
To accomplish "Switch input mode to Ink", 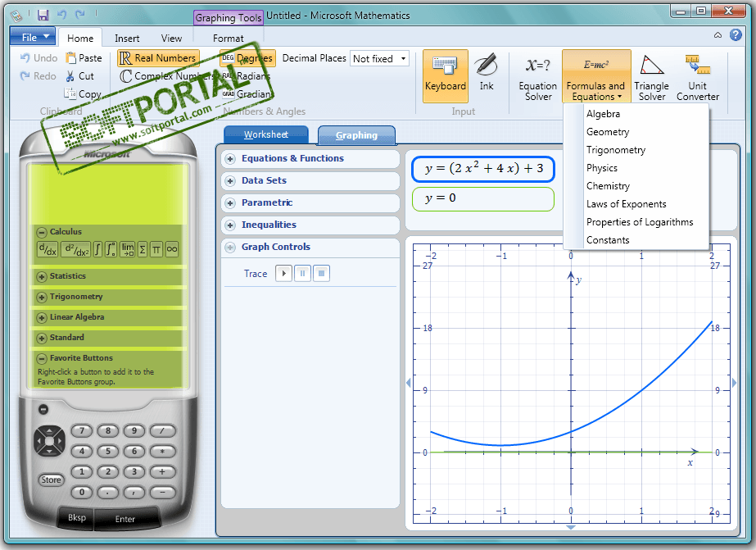I will pyautogui.click(x=487, y=72).
